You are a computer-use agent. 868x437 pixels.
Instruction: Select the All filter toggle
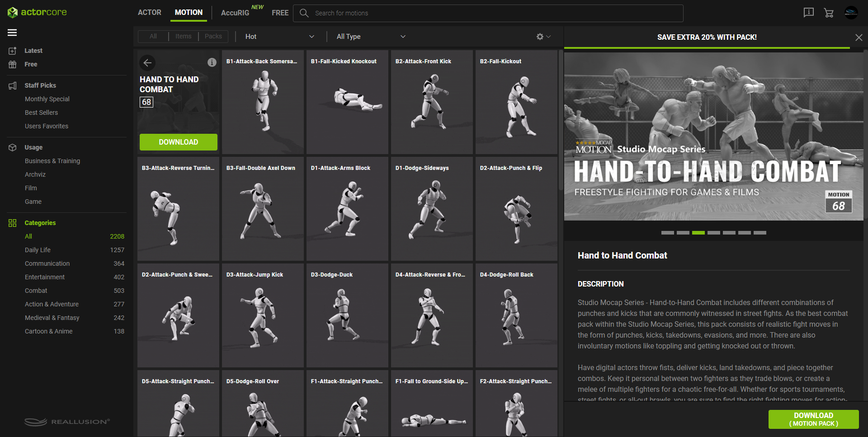point(153,37)
